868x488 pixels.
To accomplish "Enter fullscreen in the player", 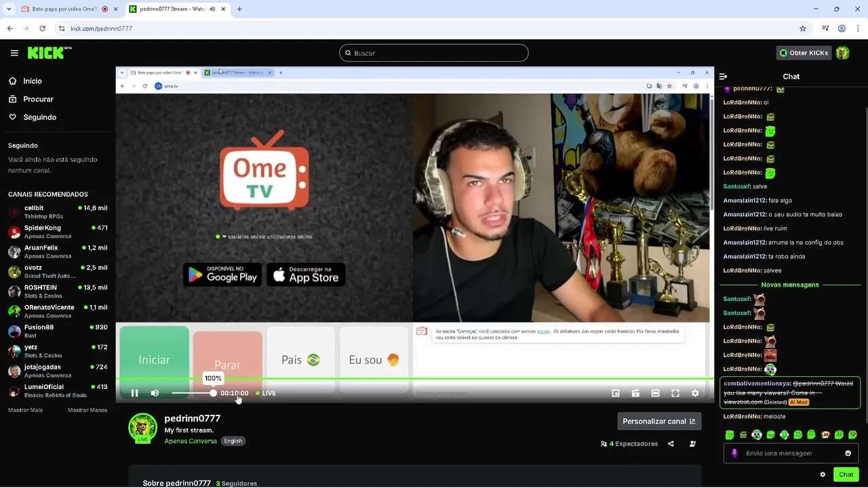I will pos(675,393).
